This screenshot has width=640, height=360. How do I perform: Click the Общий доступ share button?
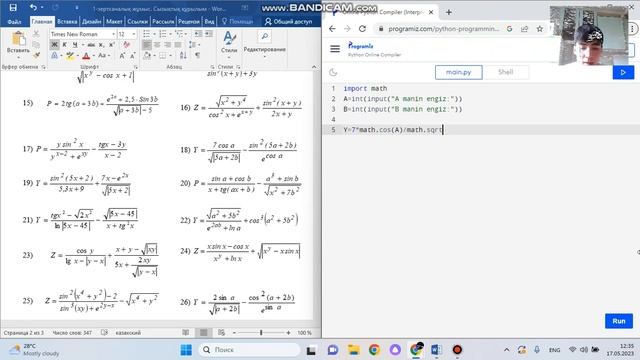(x=288, y=22)
